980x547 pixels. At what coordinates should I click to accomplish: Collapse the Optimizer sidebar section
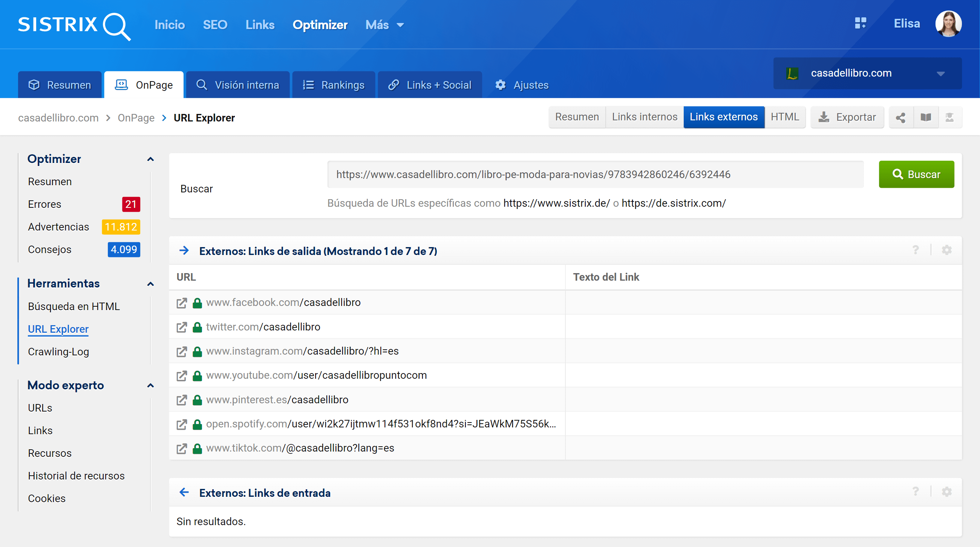(x=150, y=159)
